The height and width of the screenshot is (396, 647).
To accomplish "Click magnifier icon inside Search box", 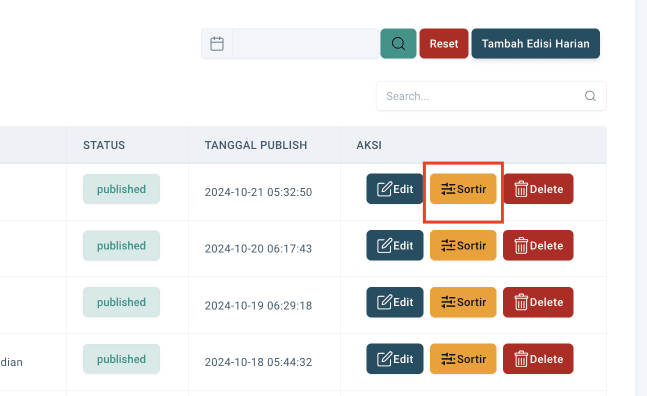I will [x=590, y=96].
